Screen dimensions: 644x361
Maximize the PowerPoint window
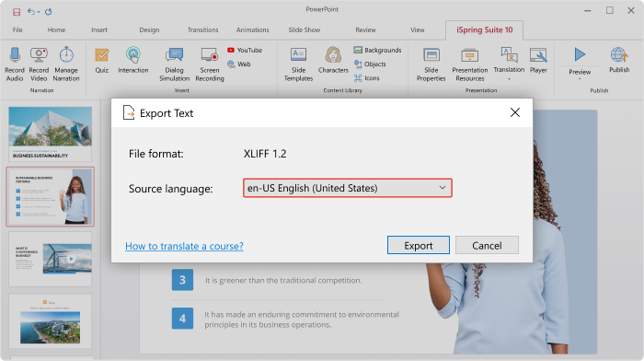pos(609,11)
